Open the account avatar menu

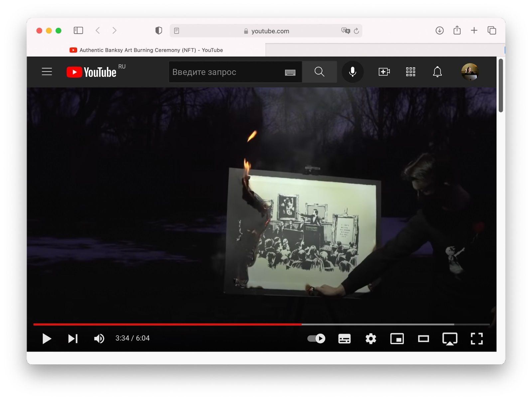click(470, 72)
